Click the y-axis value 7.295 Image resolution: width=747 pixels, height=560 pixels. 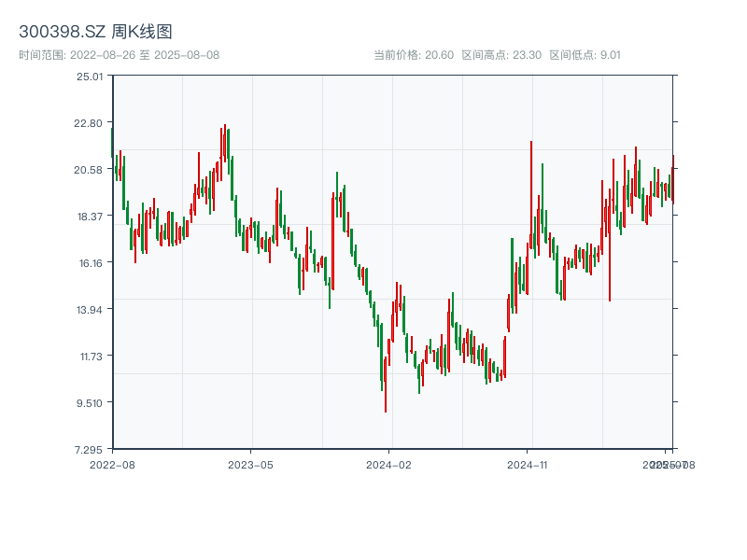click(89, 450)
